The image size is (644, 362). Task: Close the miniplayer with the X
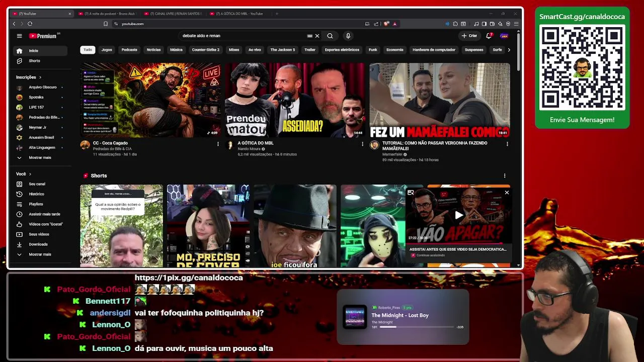(507, 193)
